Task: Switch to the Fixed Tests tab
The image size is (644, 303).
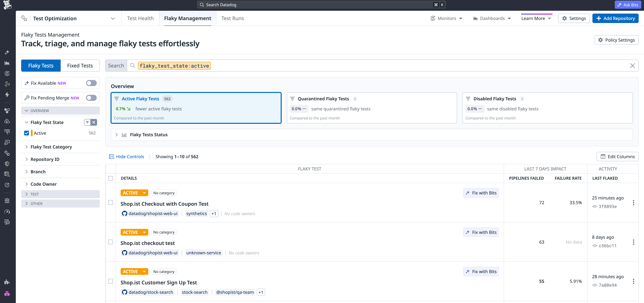Action: click(x=80, y=65)
